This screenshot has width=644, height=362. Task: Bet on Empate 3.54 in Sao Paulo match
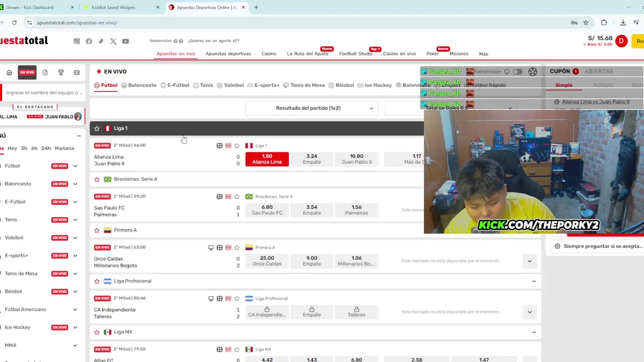[x=311, y=210]
